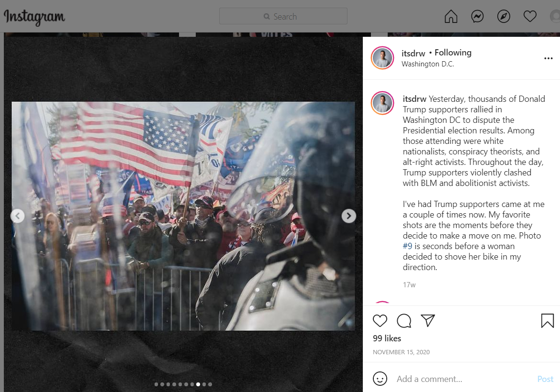Go to previous photo with left arrow
Image resolution: width=560 pixels, height=392 pixels.
pyautogui.click(x=18, y=216)
